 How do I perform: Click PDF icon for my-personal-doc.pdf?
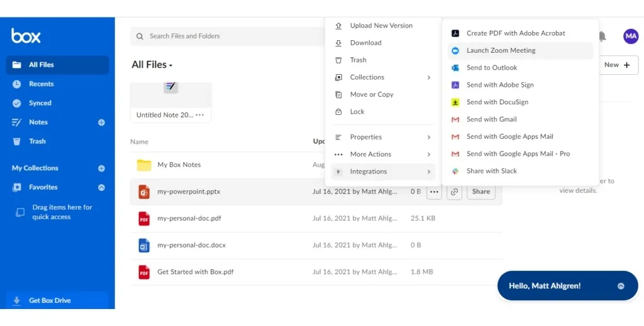point(144,219)
